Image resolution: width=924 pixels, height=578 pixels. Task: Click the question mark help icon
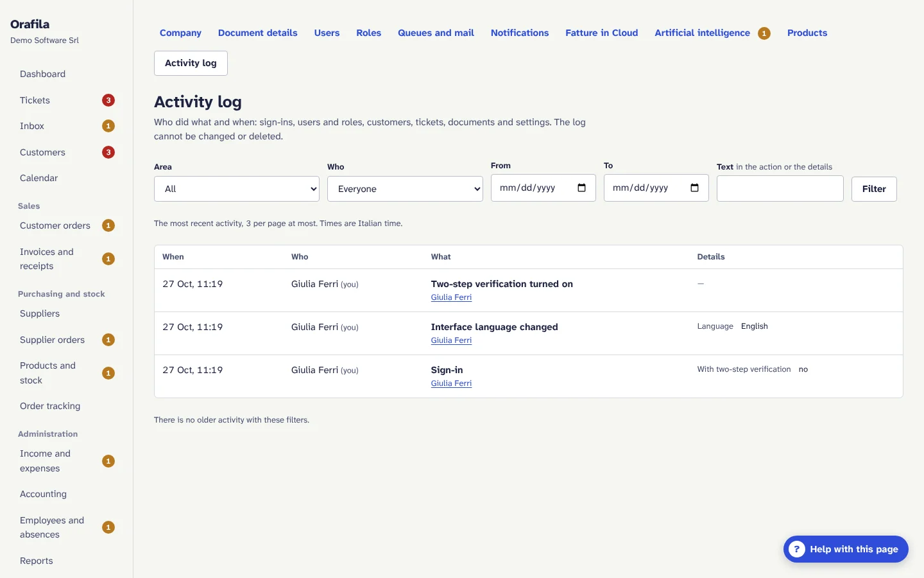pyautogui.click(x=796, y=549)
